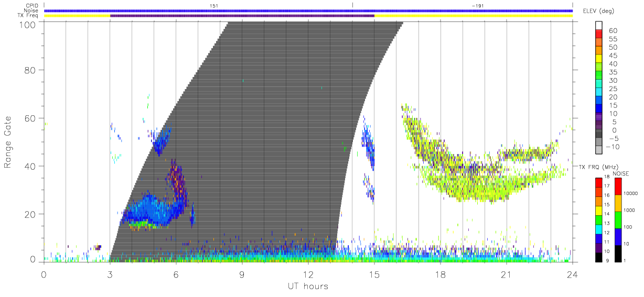Select the green band in the NOISE colorbar

618,219
